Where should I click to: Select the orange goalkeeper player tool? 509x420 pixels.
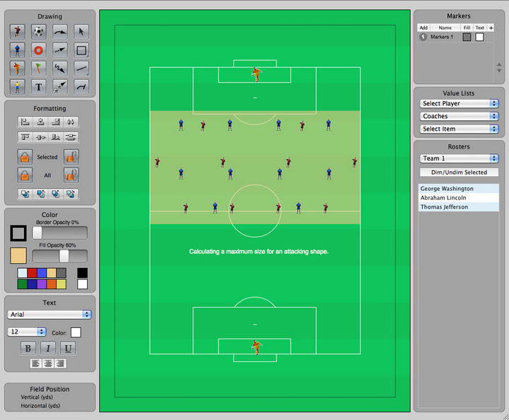click(x=18, y=69)
